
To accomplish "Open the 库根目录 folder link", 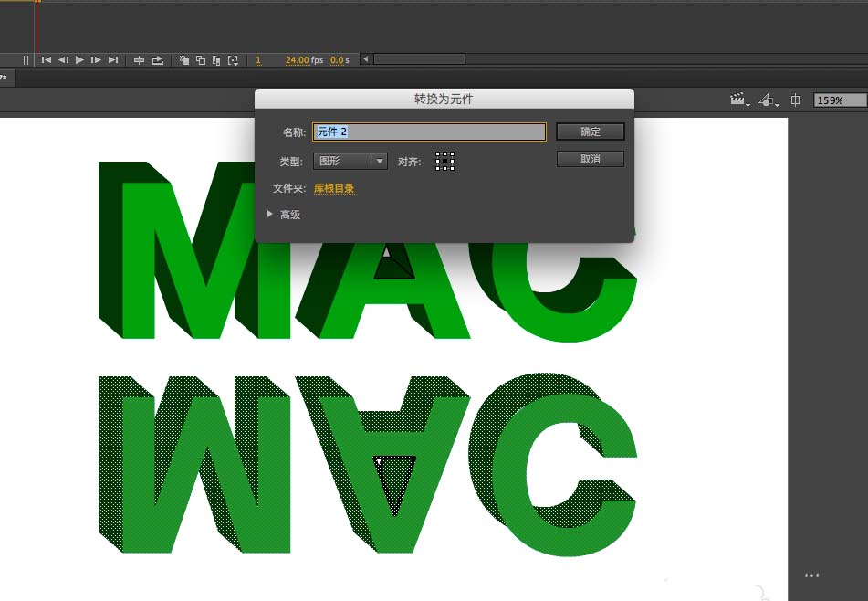I will coord(334,188).
